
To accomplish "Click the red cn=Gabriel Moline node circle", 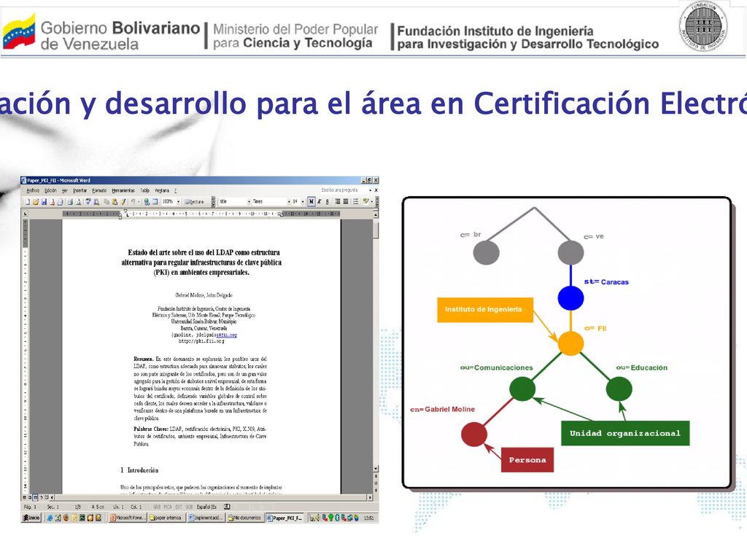I will click(x=474, y=434).
